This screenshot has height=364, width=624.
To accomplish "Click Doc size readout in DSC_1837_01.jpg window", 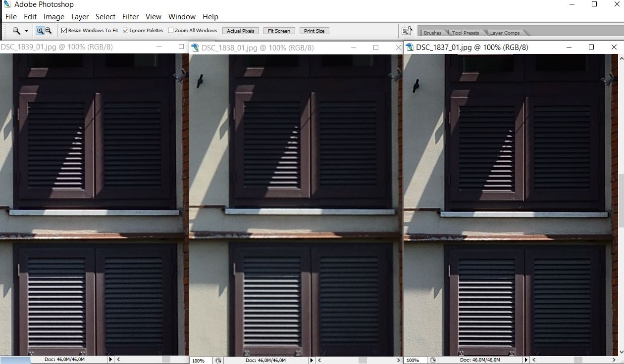I will (x=480, y=360).
